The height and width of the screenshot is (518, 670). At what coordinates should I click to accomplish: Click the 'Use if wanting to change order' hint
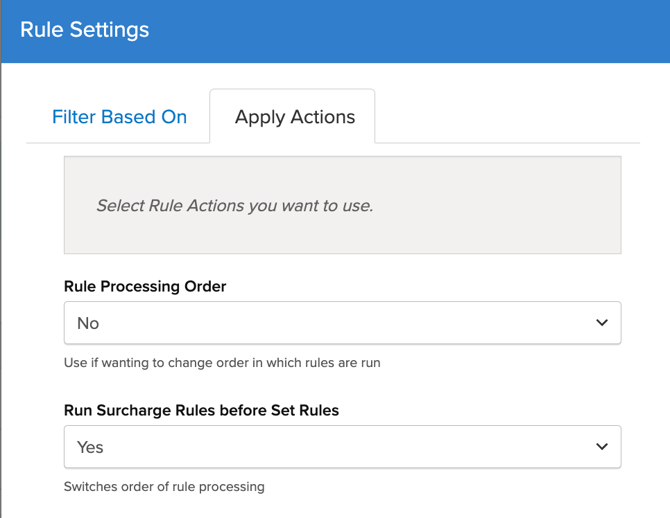222,363
